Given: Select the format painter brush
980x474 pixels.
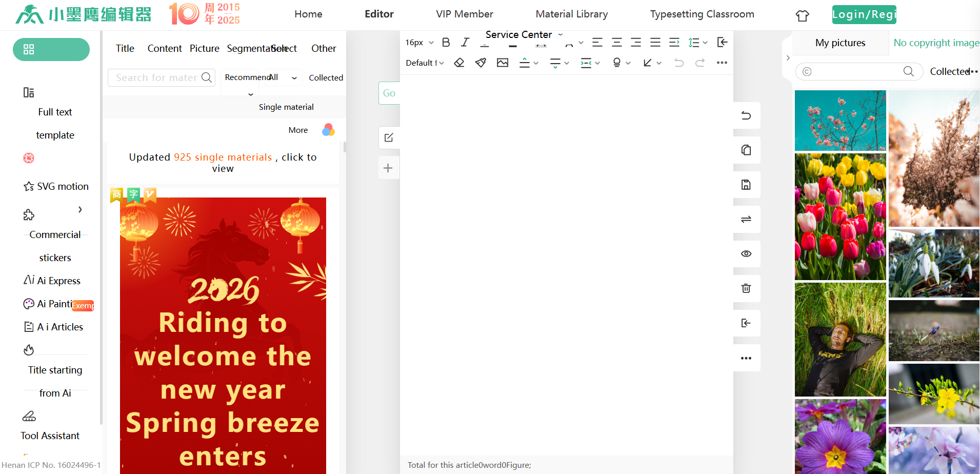Looking at the screenshot, I should tap(481, 63).
